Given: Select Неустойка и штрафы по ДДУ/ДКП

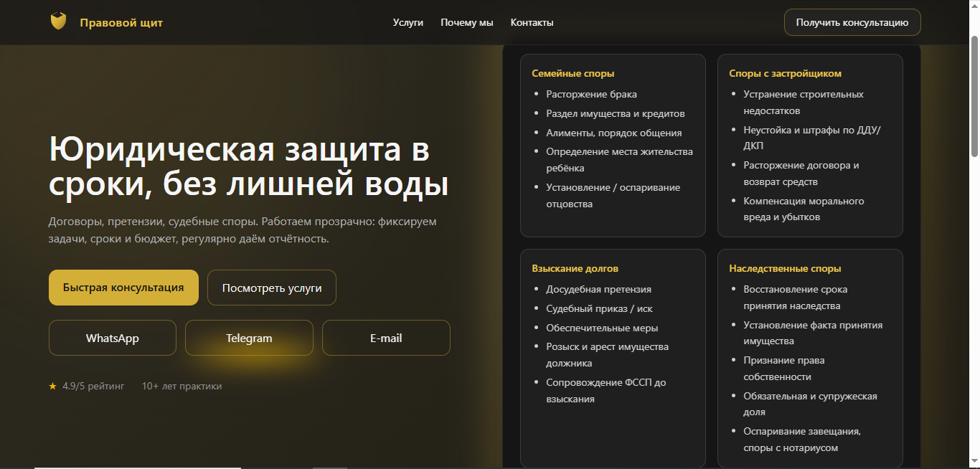Looking at the screenshot, I should (x=812, y=138).
